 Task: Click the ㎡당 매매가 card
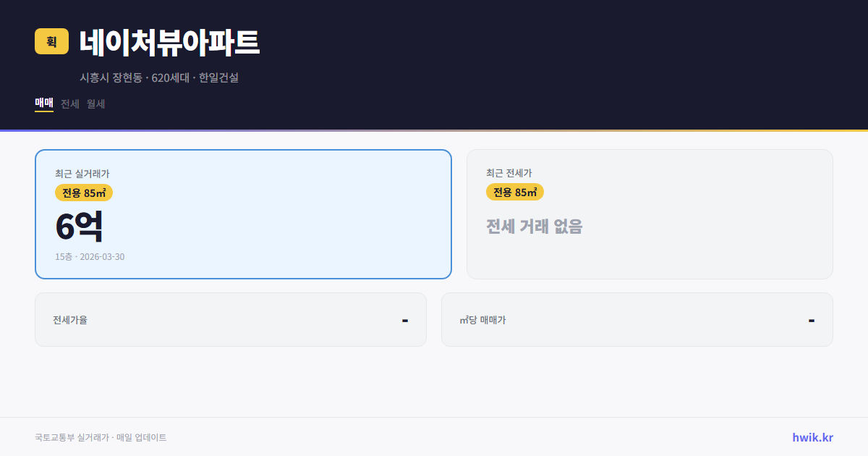click(x=637, y=319)
